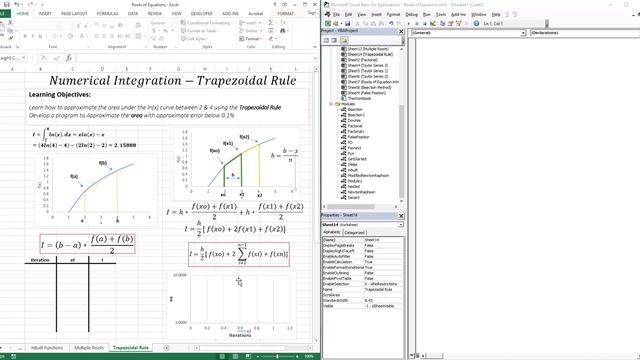
Task: Open the (General) object dropdown in VBA
Action: 523,33
